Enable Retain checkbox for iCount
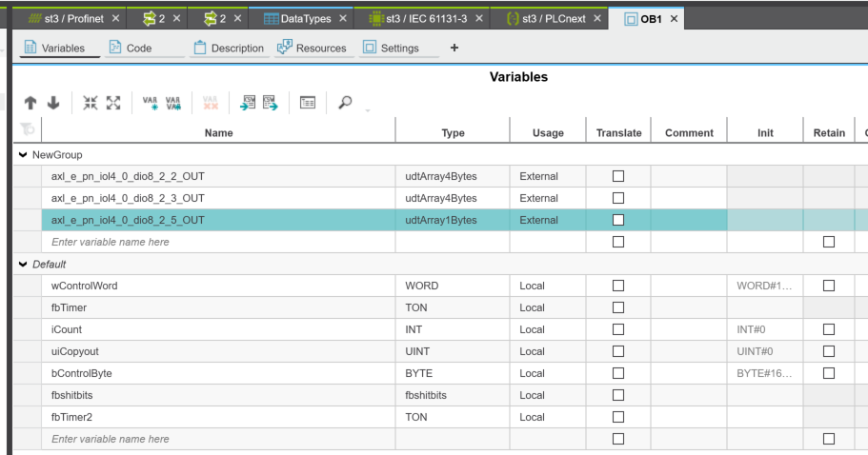868x455 pixels. coord(828,329)
